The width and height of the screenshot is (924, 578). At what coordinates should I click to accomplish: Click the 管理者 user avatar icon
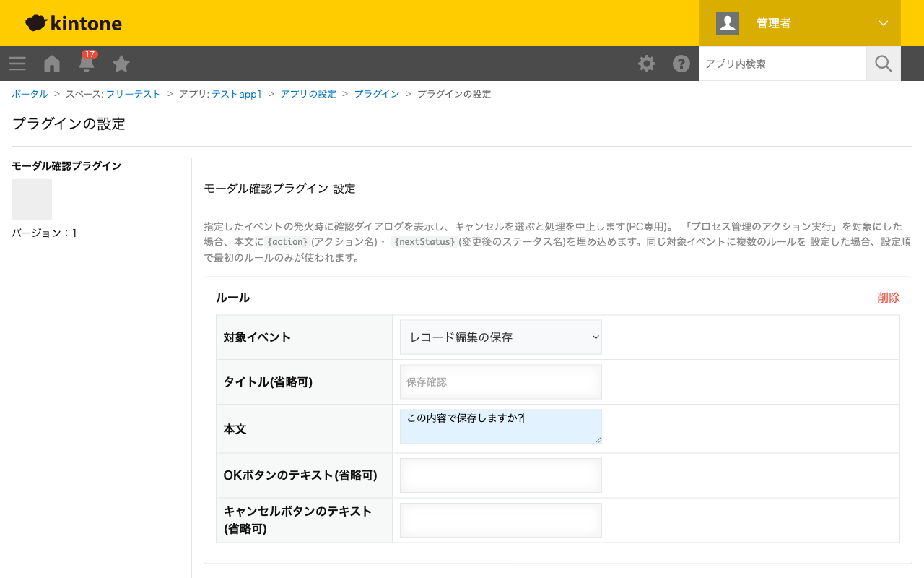pos(728,23)
